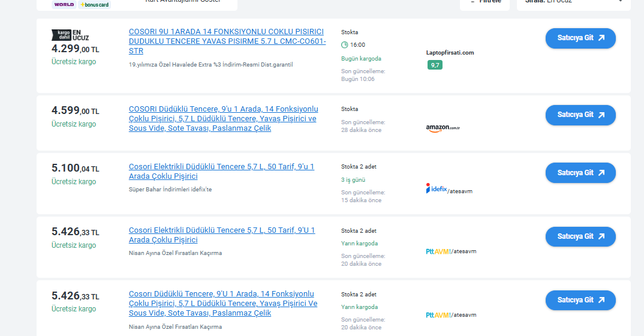Click Stokta in the amazon.com.tr row
The image size is (644, 336).
350,109
